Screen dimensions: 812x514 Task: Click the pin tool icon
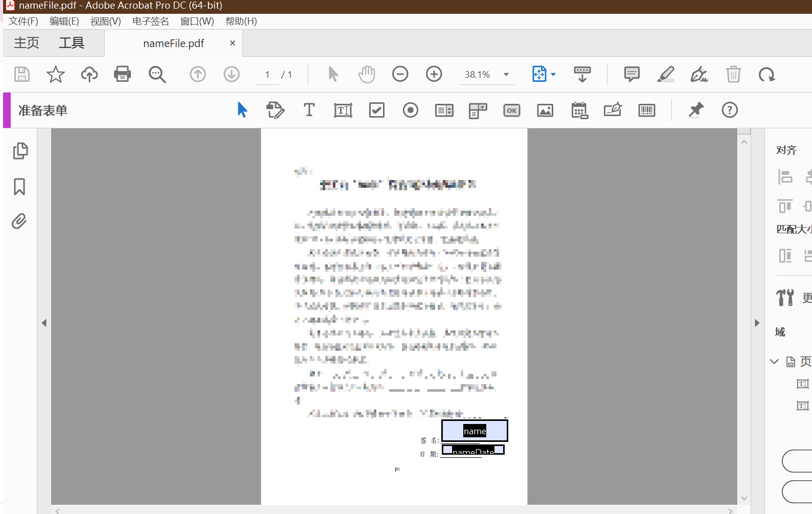point(696,110)
